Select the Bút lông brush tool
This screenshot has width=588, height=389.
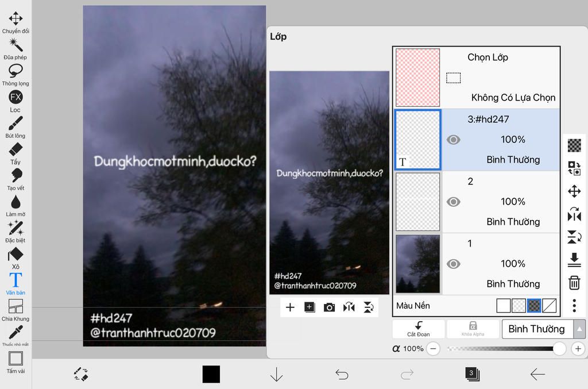[x=16, y=128]
